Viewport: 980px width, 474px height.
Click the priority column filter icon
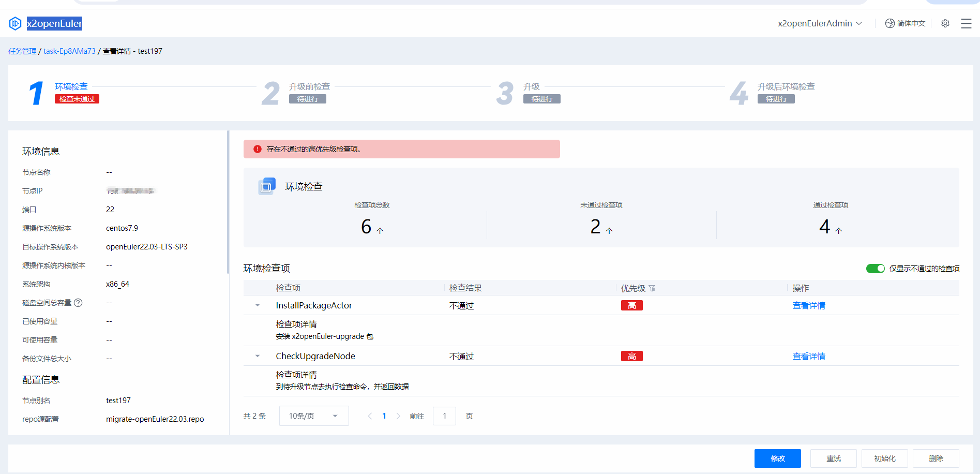pos(652,288)
